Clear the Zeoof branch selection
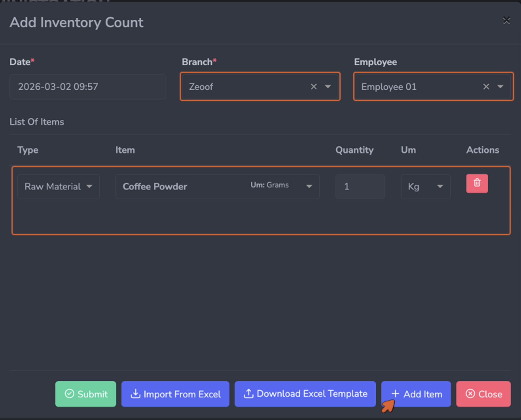521x420 pixels. click(314, 87)
